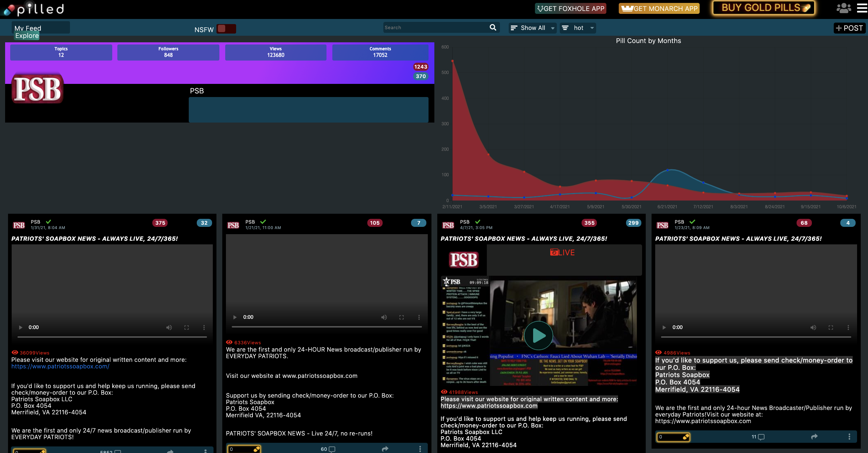The width and height of the screenshot is (868, 453).
Task: Open three-dot menu on 1/23/21 post
Action: [849, 437]
